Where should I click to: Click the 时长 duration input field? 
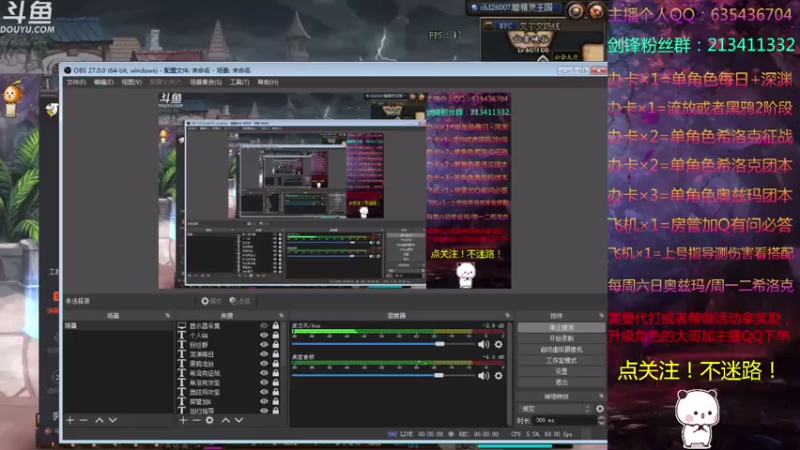pos(565,420)
